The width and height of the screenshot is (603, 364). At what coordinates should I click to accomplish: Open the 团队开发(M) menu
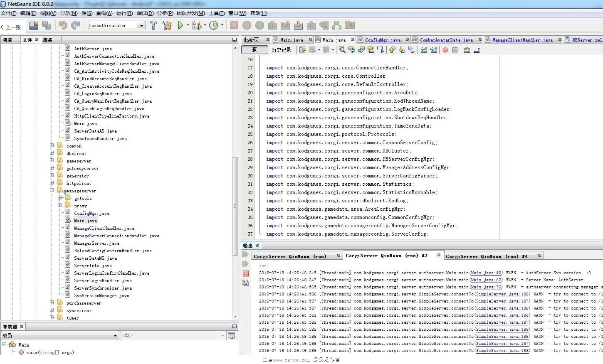click(191, 13)
